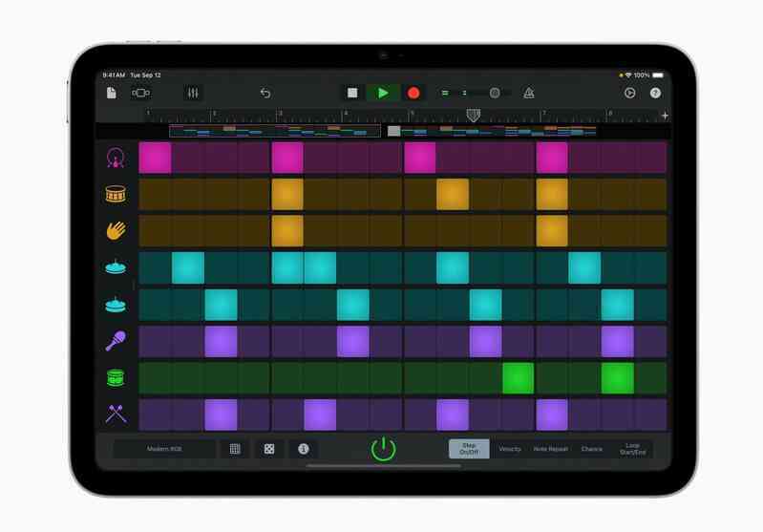Start recording with the red record button
The height and width of the screenshot is (532, 763).
(413, 93)
